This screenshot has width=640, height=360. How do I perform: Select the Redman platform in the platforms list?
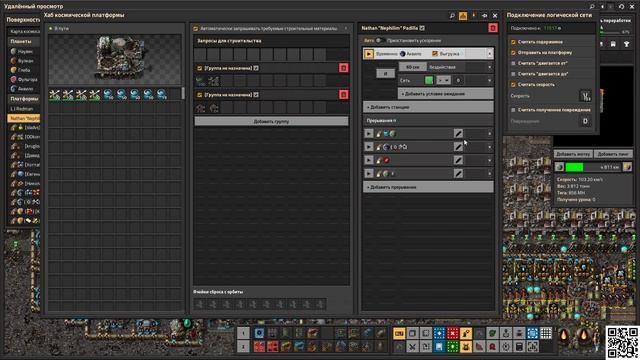[24, 109]
